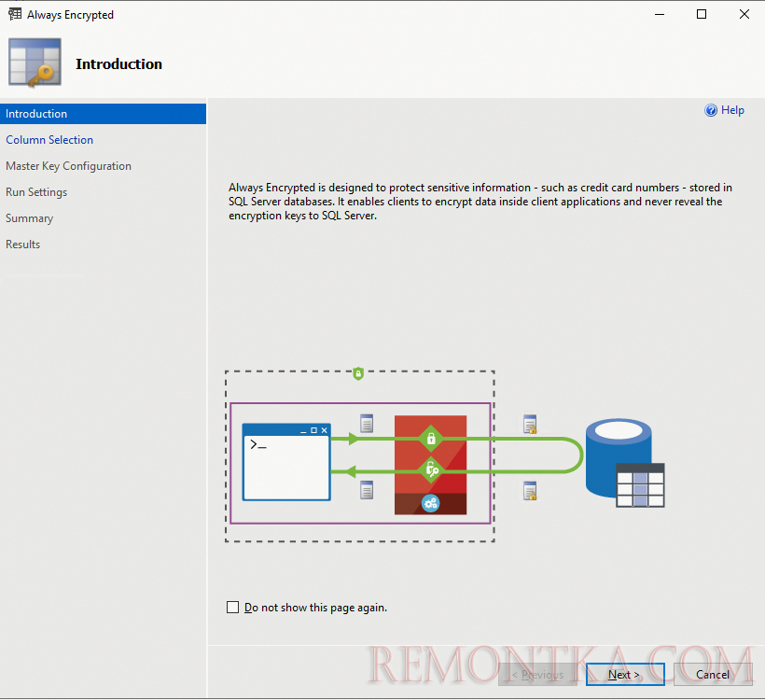Click the table grid icon beside database

click(x=640, y=485)
